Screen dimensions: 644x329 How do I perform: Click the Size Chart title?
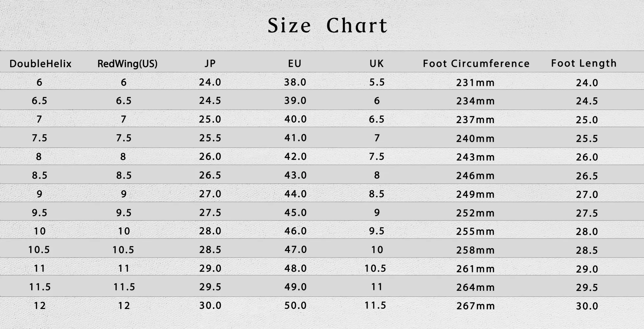327,25
